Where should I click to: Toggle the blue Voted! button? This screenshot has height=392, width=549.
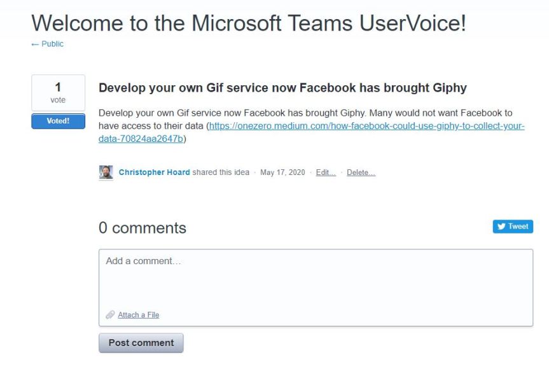(x=58, y=121)
